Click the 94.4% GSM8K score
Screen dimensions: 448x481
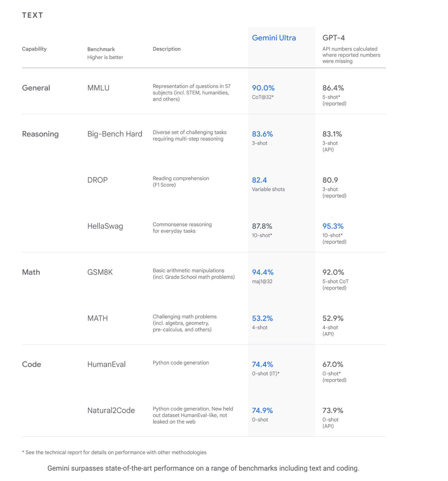click(263, 272)
